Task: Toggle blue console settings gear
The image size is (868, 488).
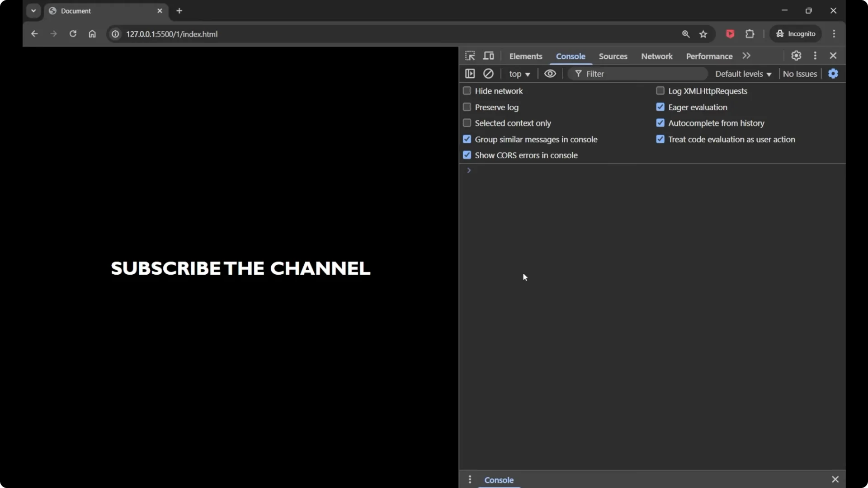Action: click(833, 74)
